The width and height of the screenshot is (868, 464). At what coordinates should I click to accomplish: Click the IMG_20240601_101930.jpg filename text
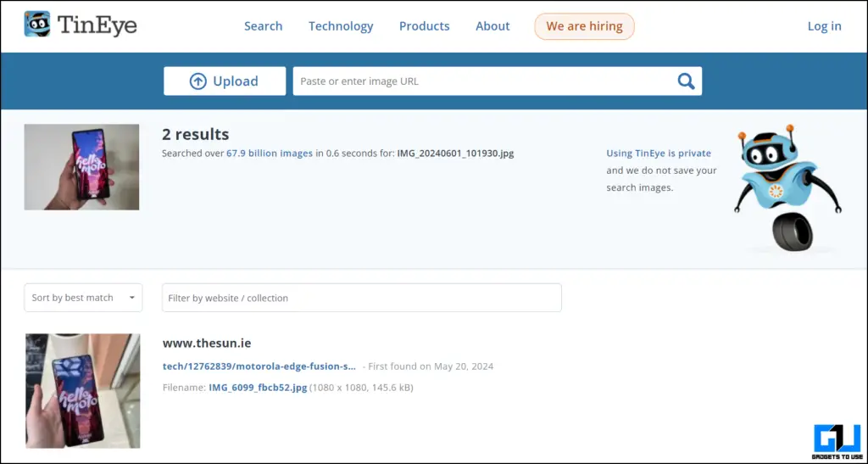pyautogui.click(x=455, y=154)
